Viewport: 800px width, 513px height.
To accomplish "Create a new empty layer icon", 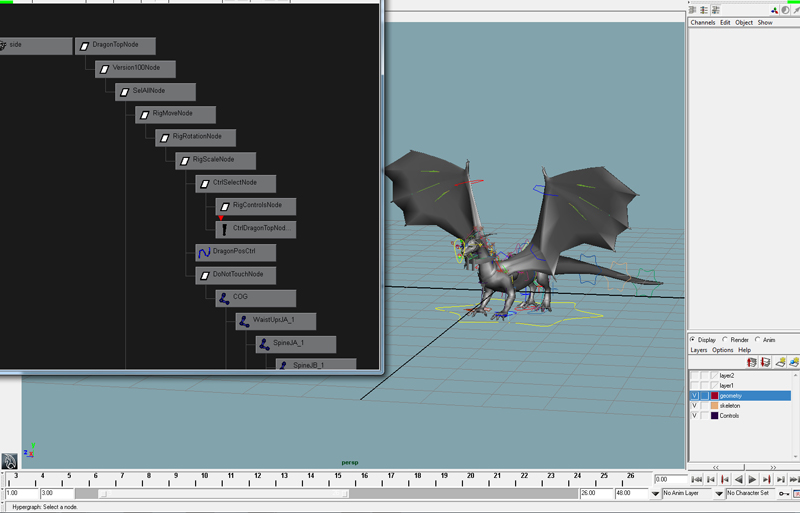I will point(780,362).
